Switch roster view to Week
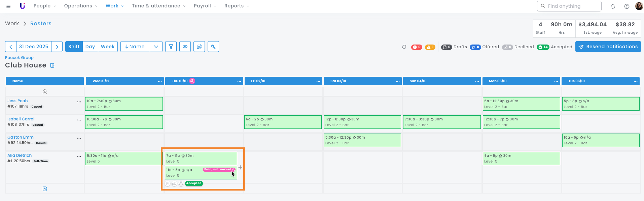 click(x=108, y=47)
